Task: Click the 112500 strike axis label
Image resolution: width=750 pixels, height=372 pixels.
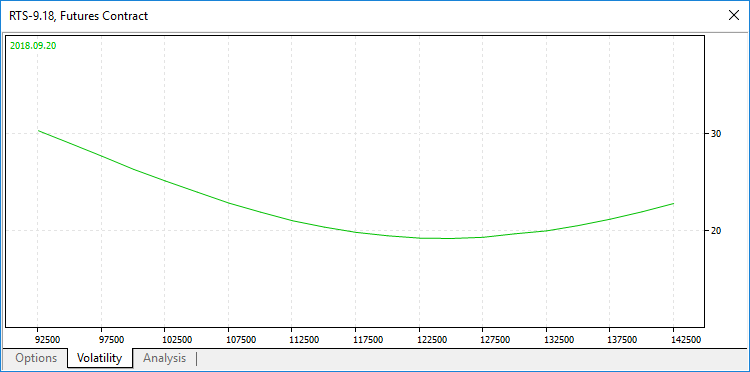Action: (x=305, y=339)
